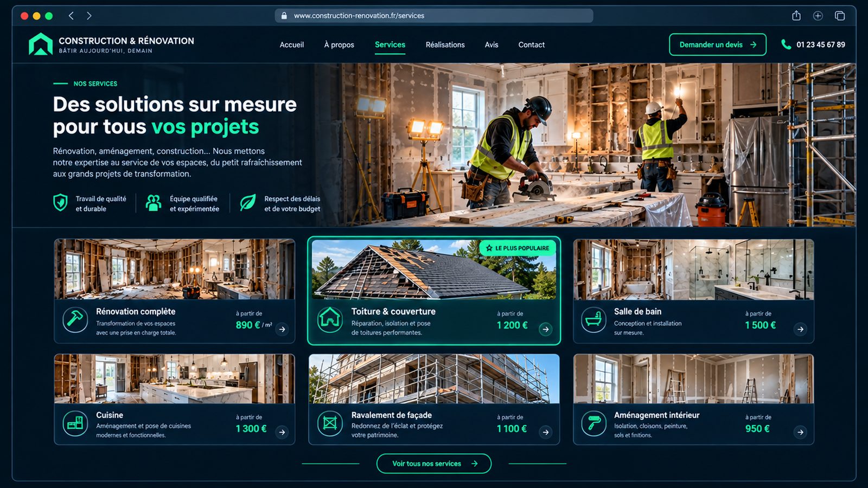The image size is (868, 488).
Task: Click the hammer icon for Rénovation complète
Action: [75, 320]
